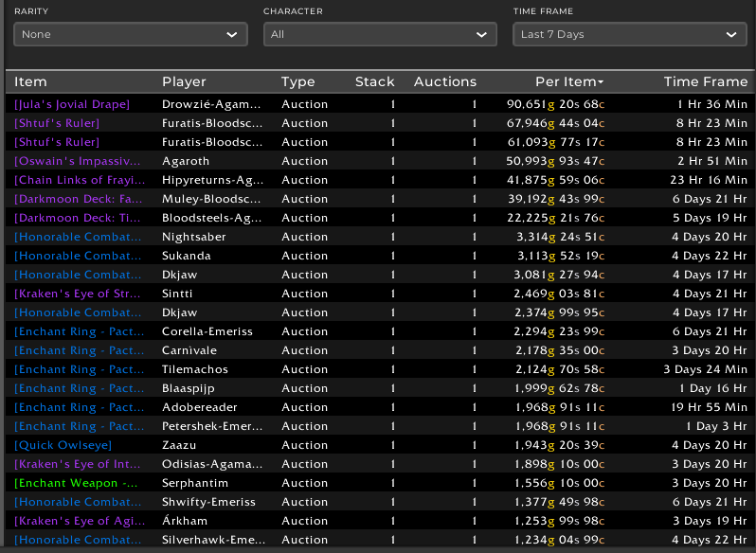The height and width of the screenshot is (553, 756).
Task: Select the Jula's Jovial Drape item link
Action: coord(72,104)
